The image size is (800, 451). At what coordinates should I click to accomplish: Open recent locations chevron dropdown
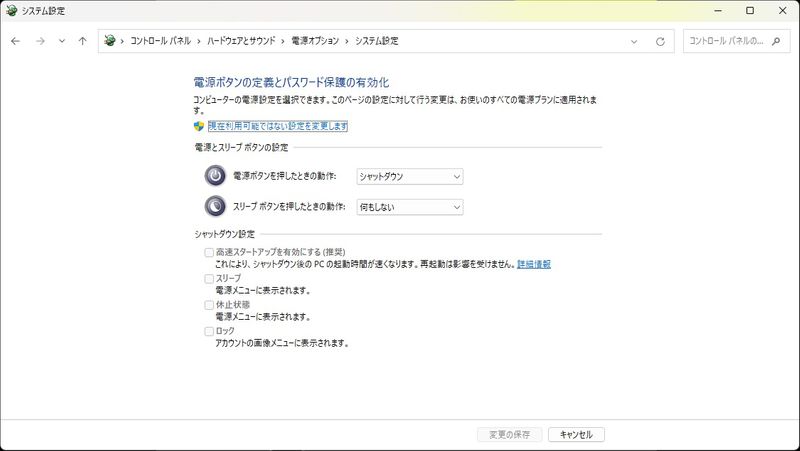point(61,41)
